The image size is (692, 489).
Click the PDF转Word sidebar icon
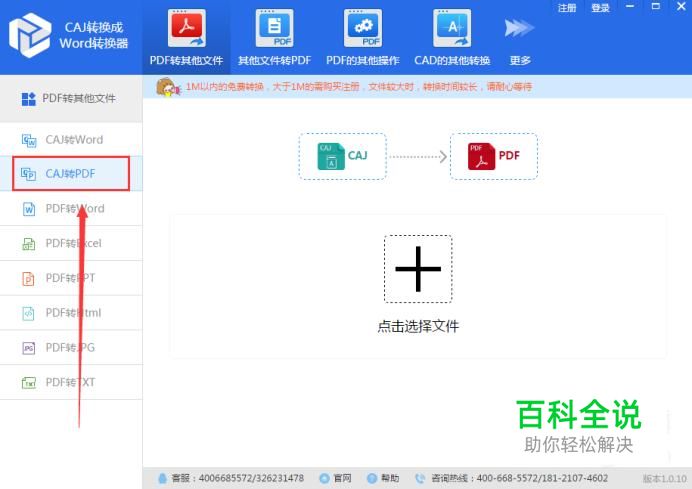[x=29, y=208]
